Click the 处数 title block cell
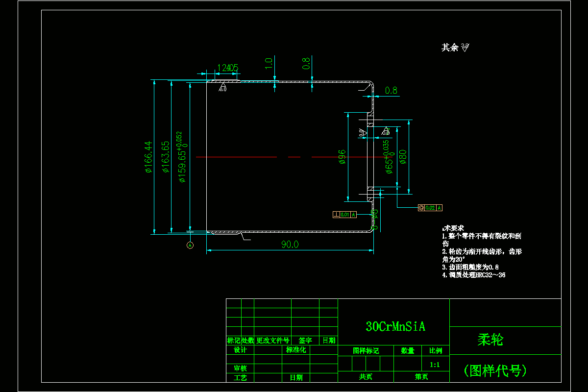This screenshot has height=392, width=588. pos(247,341)
